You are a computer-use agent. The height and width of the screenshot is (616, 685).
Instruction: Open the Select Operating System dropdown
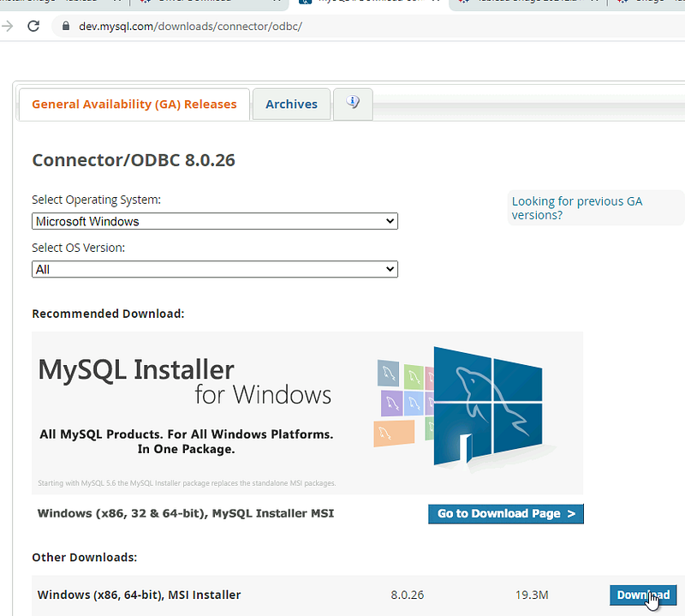215,221
